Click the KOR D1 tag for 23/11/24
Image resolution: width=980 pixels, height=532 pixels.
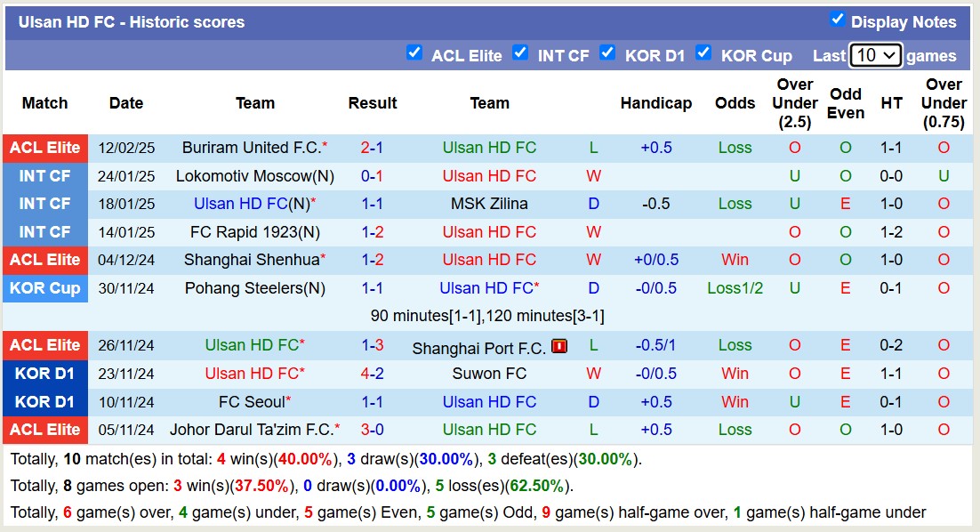tap(45, 374)
